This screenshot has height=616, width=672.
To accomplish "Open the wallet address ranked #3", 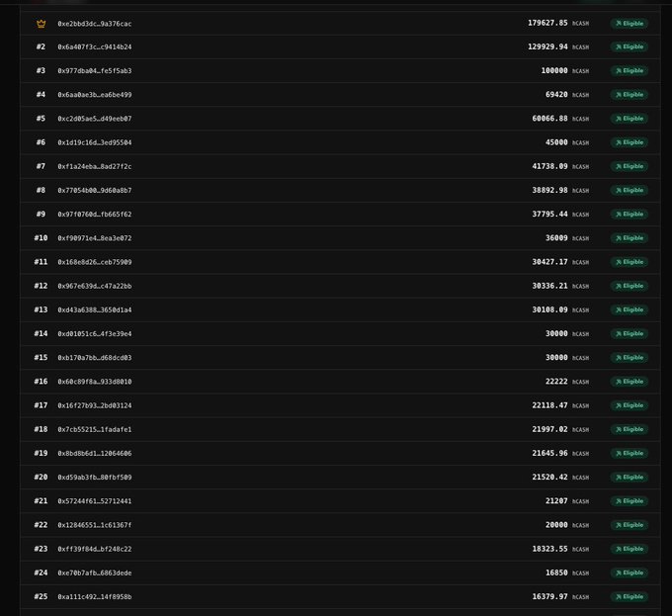I will tap(95, 71).
